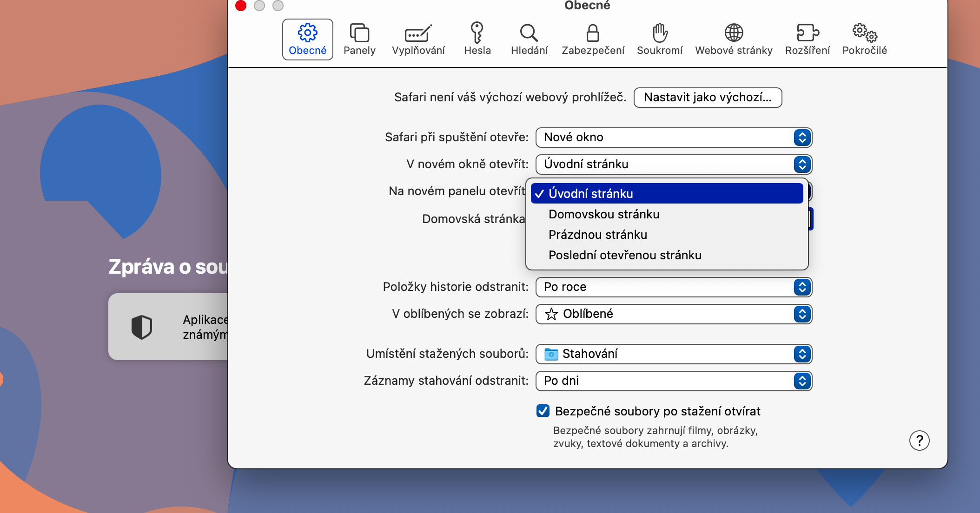This screenshot has height=513, width=980.
Task: Open the Soukromí hand icon
Action: click(660, 33)
